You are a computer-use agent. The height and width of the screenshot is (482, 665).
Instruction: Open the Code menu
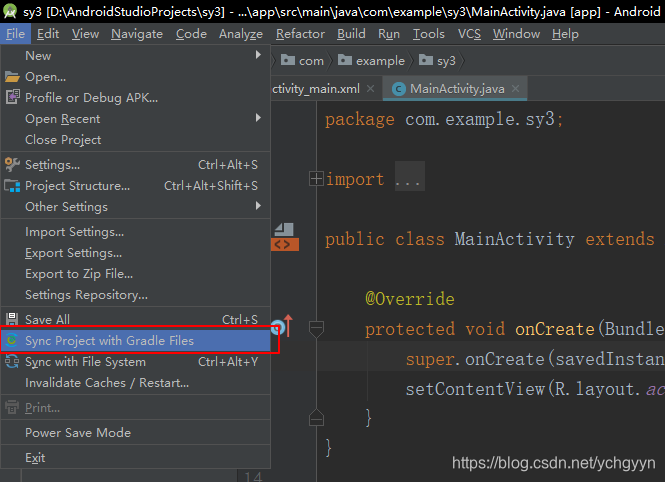coord(191,33)
